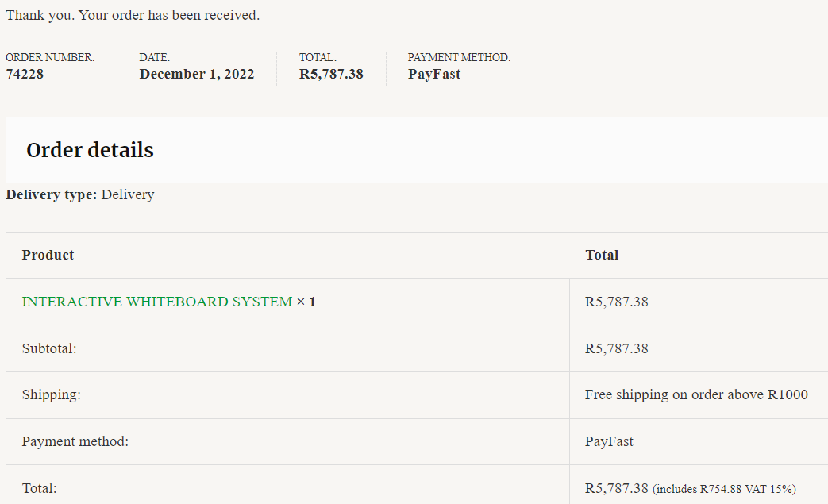
Task: Click the Subtotal amount value
Action: [x=617, y=348]
